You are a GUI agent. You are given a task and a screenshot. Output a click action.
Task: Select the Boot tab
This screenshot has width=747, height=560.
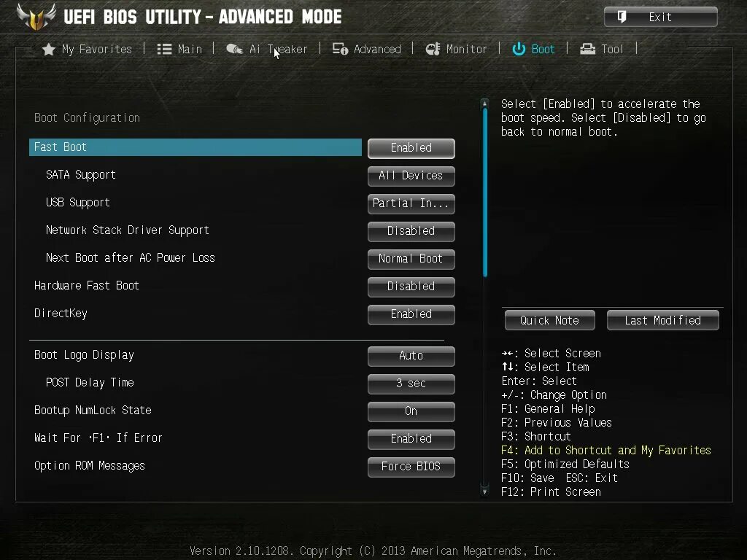pyautogui.click(x=543, y=49)
